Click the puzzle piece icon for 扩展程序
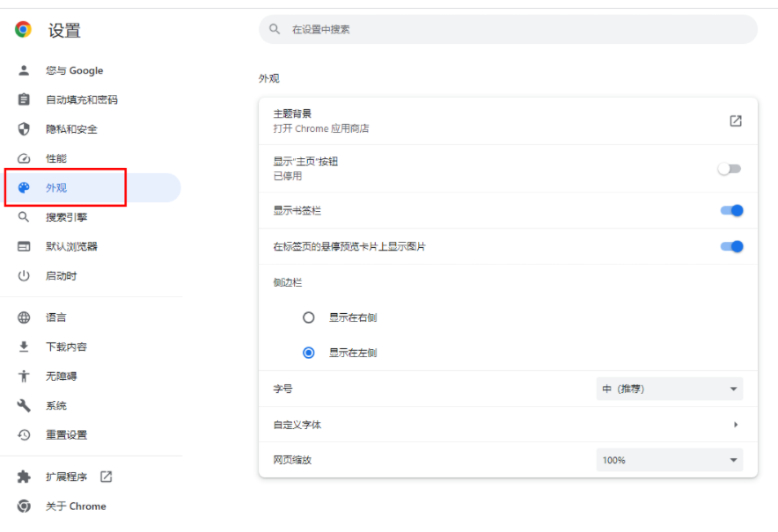This screenshot has height=532, width=778. click(24, 477)
